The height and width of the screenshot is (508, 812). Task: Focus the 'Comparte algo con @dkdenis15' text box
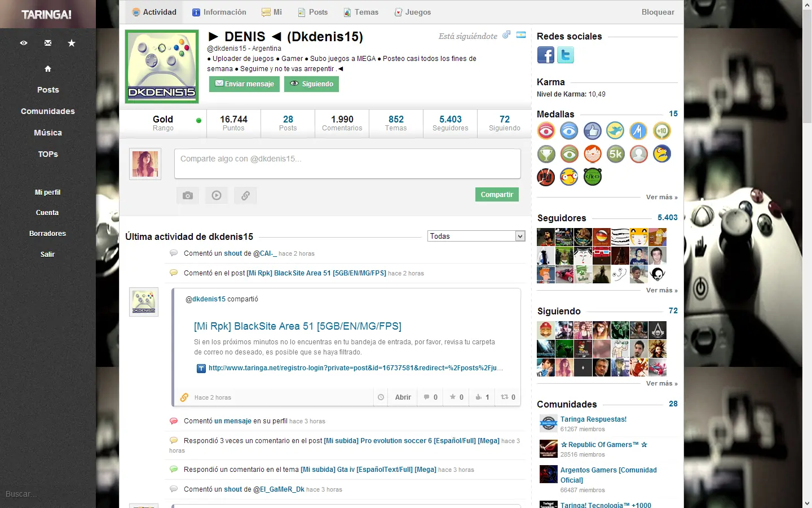(347, 164)
